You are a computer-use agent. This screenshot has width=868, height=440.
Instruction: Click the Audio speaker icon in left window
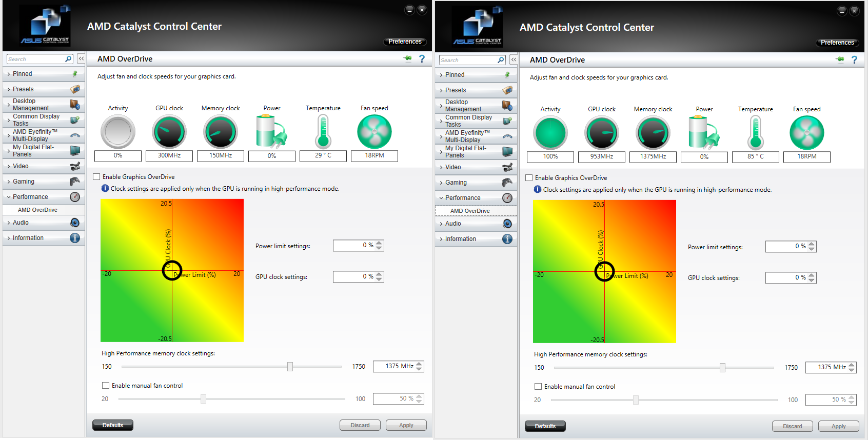coord(75,223)
